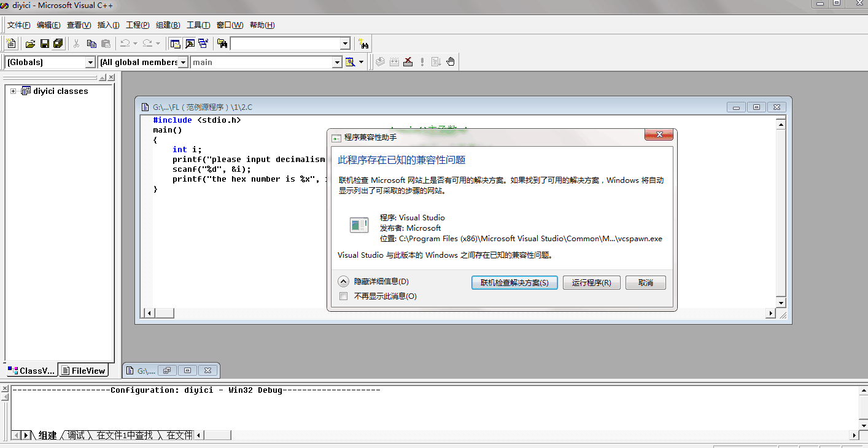Select the 在文件1中查找 output tab

(125, 435)
